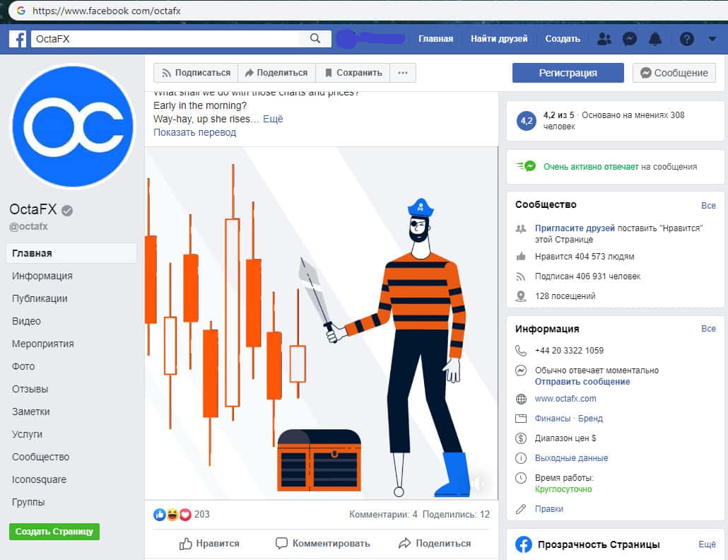Open Видео in the left sidebar
This screenshot has height=560, width=728.
point(26,321)
